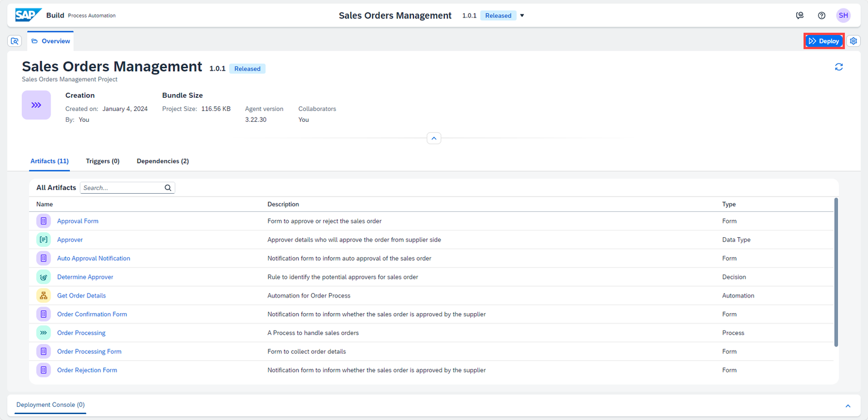Open the Order Rejection Form link
Image resolution: width=868 pixels, height=420 pixels.
point(87,370)
